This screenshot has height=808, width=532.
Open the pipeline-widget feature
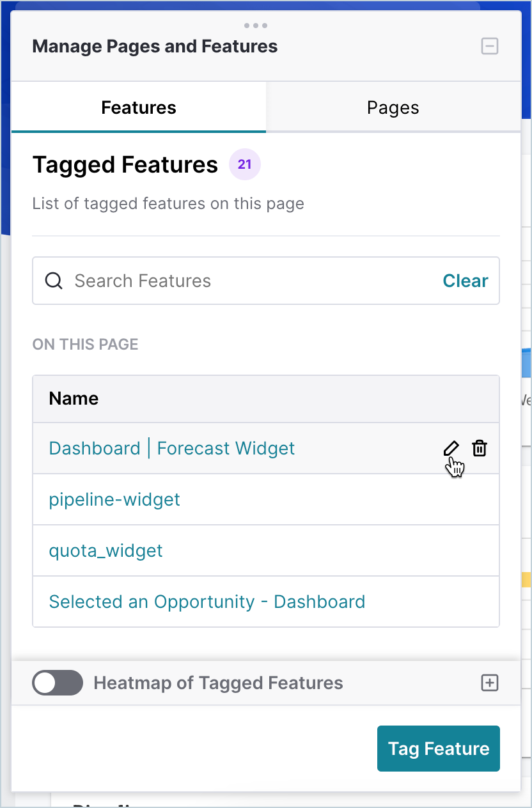[x=114, y=499]
